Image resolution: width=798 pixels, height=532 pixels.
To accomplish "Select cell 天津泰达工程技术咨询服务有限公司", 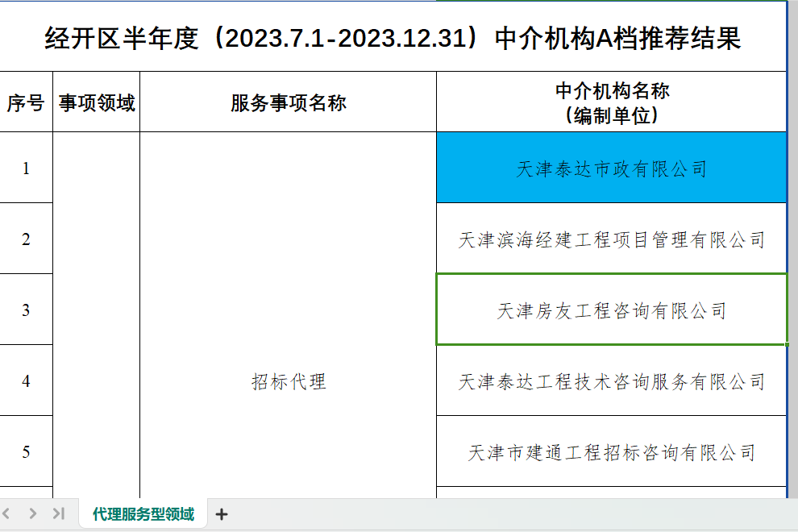I will click(x=612, y=380).
